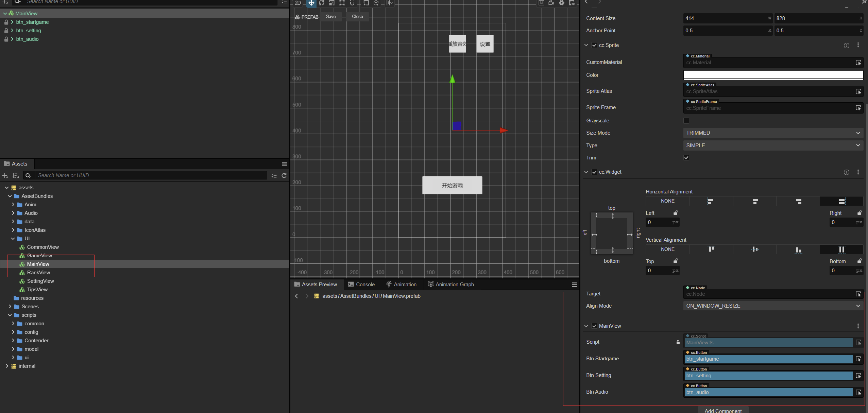Refresh the Assets panel
This screenshot has height=413, width=868.
click(284, 175)
